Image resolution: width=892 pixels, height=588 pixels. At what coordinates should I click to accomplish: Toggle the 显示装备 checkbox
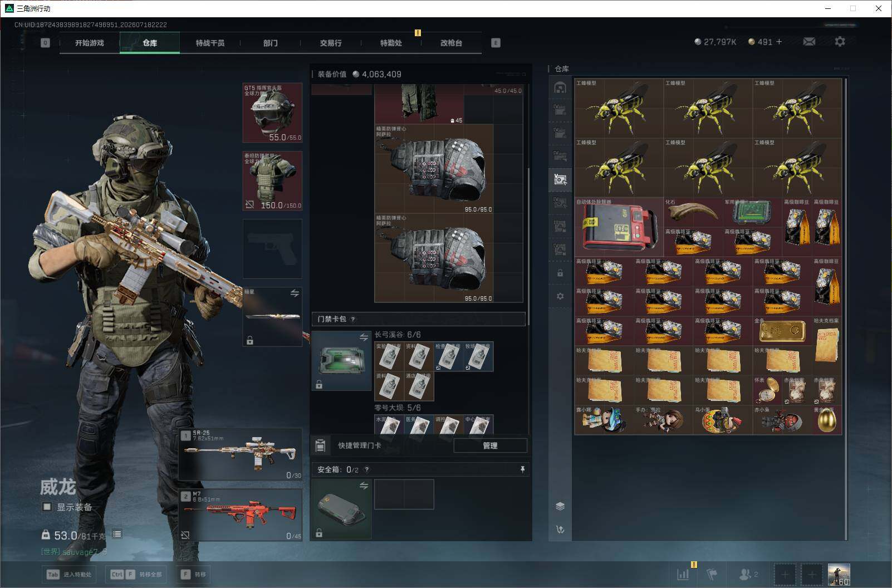[x=47, y=507]
